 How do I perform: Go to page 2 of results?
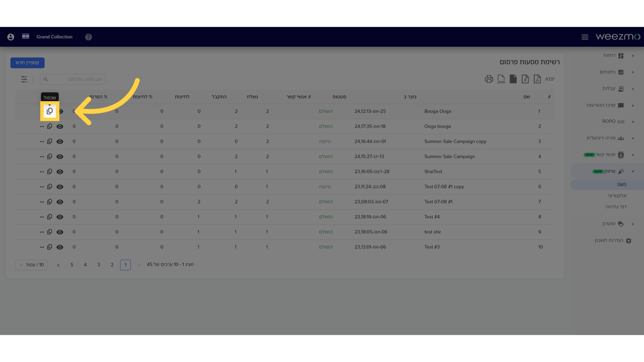click(112, 265)
